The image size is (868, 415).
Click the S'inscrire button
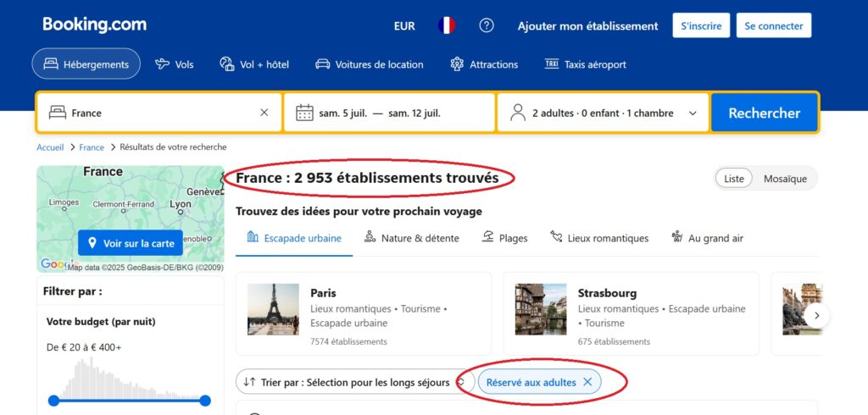click(701, 25)
